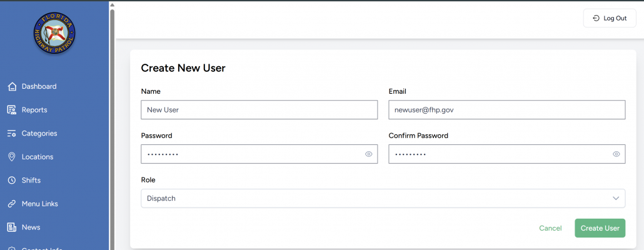Click the Role dropdown chevron arrow
The width and height of the screenshot is (644, 250).
pyautogui.click(x=615, y=198)
